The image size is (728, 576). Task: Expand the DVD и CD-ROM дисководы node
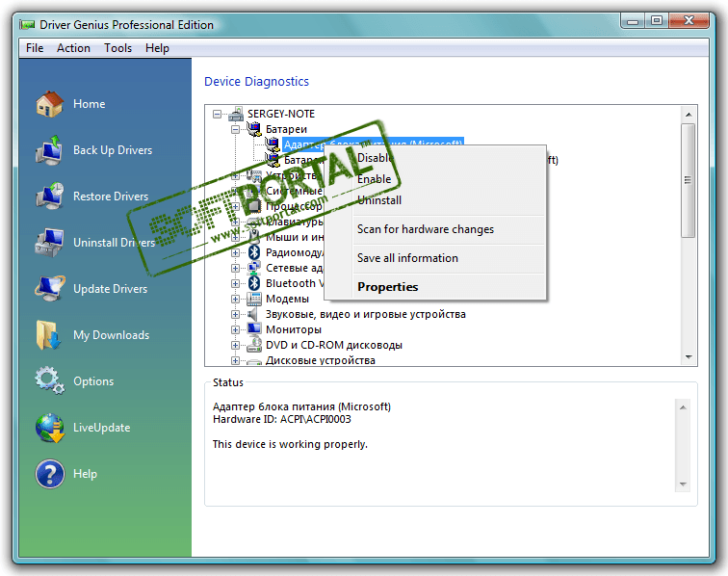point(235,345)
